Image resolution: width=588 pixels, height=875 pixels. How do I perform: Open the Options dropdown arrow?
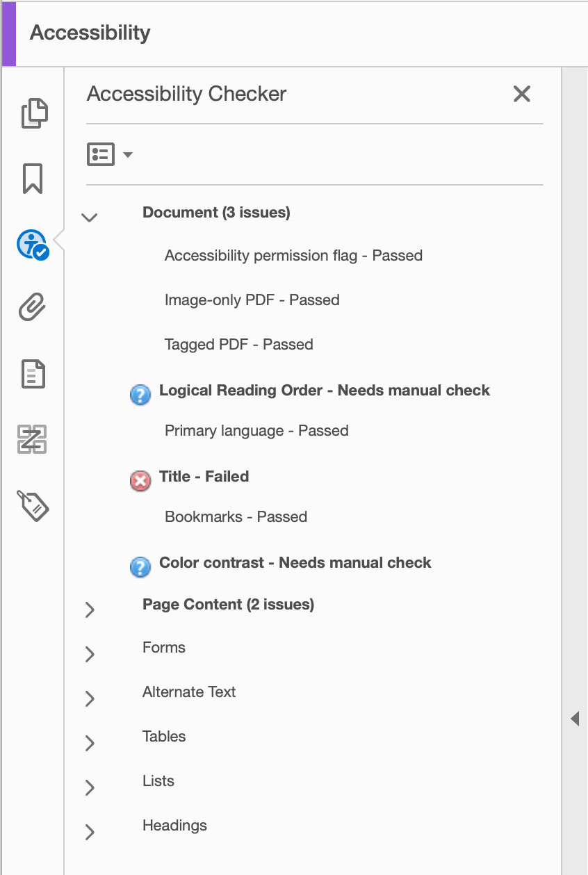tap(127, 154)
